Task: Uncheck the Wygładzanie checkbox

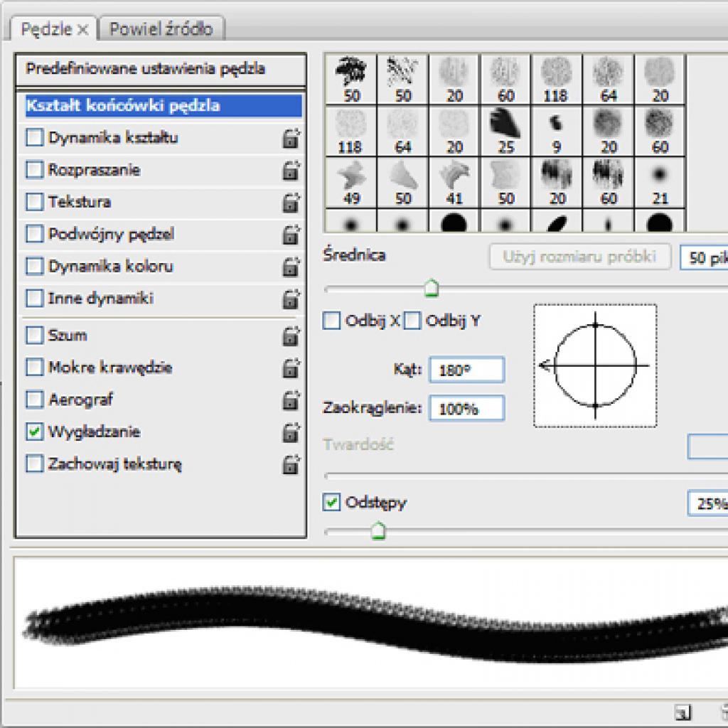Action: [34, 432]
